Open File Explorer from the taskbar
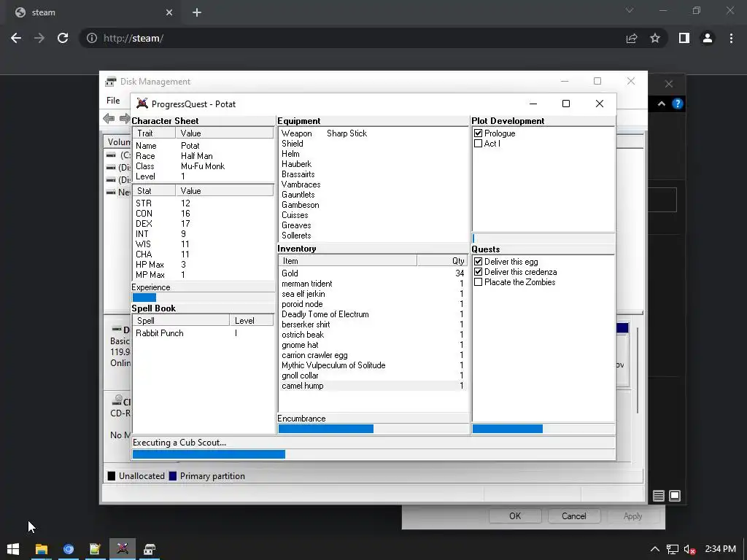 42,549
